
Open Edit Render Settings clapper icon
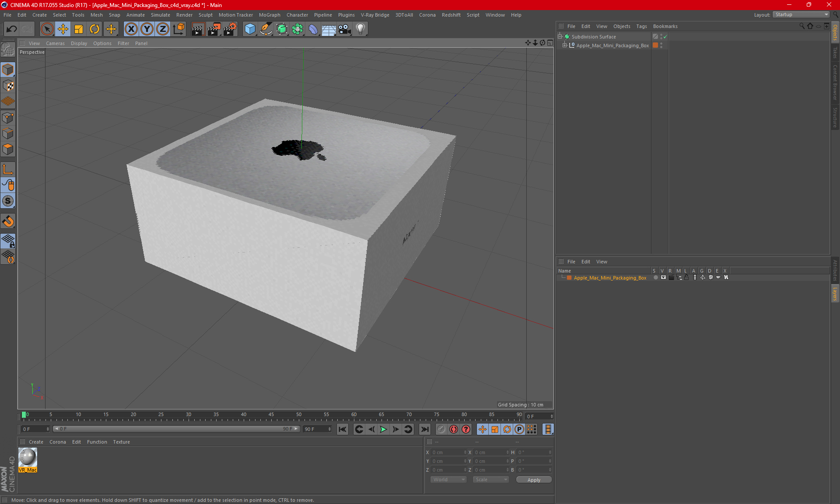coord(230,29)
